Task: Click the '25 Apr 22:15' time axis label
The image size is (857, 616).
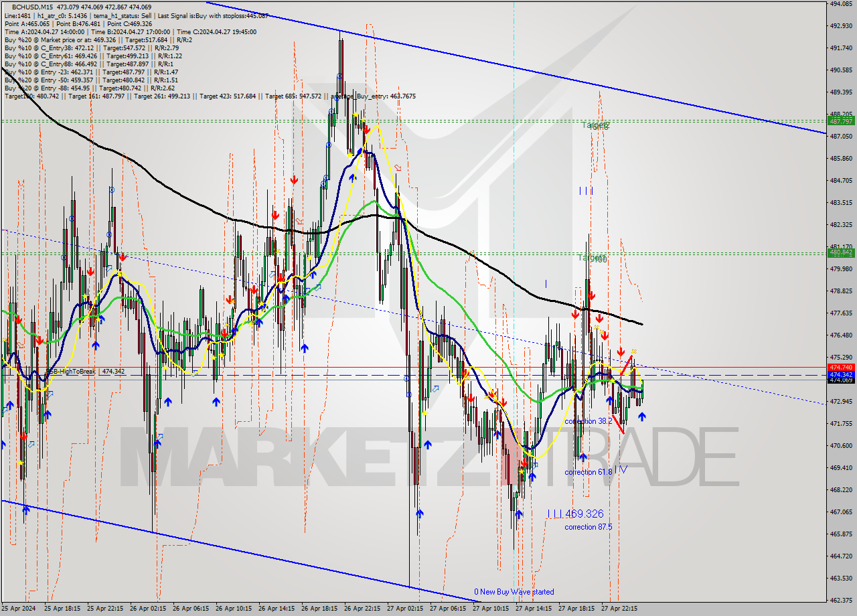Action: click(x=104, y=609)
